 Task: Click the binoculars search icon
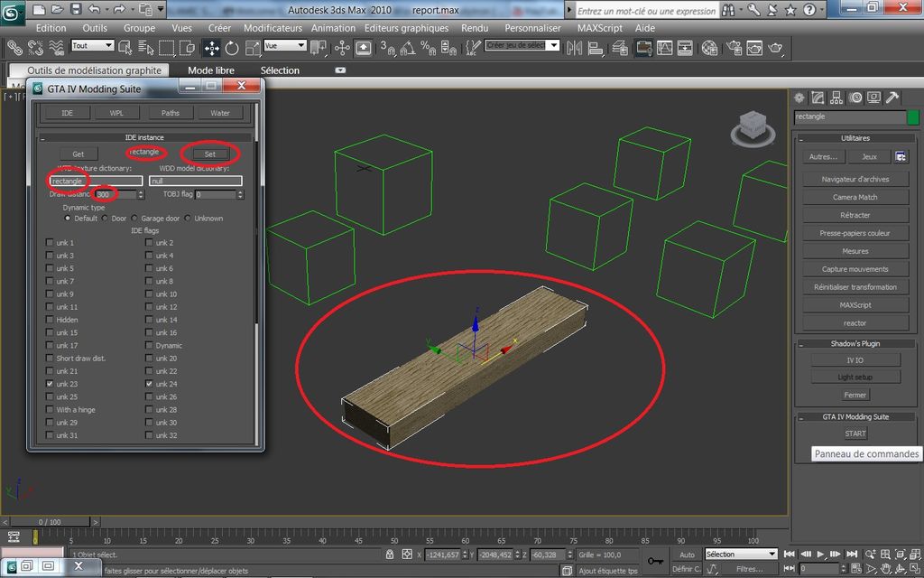pyautogui.click(x=729, y=9)
